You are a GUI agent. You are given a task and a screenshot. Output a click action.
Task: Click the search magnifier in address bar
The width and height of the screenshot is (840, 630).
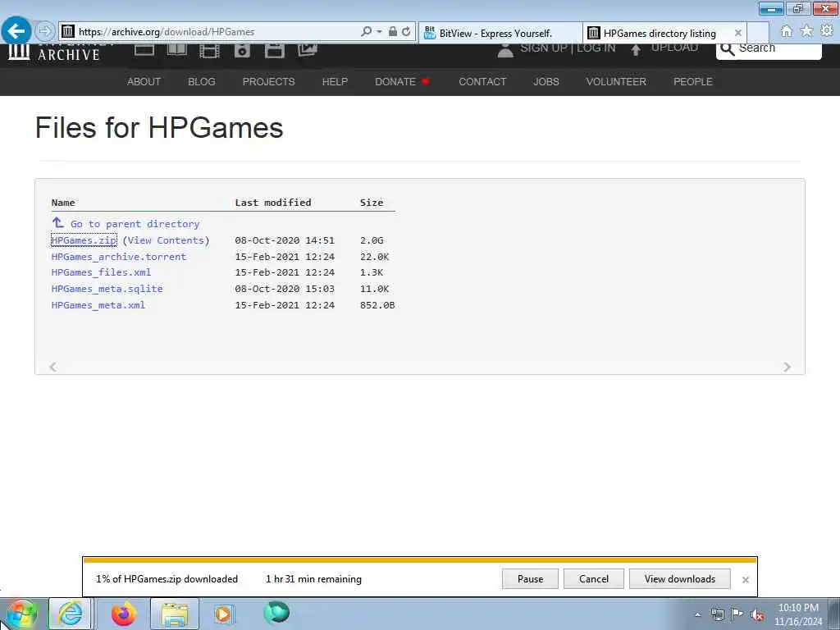(x=367, y=32)
